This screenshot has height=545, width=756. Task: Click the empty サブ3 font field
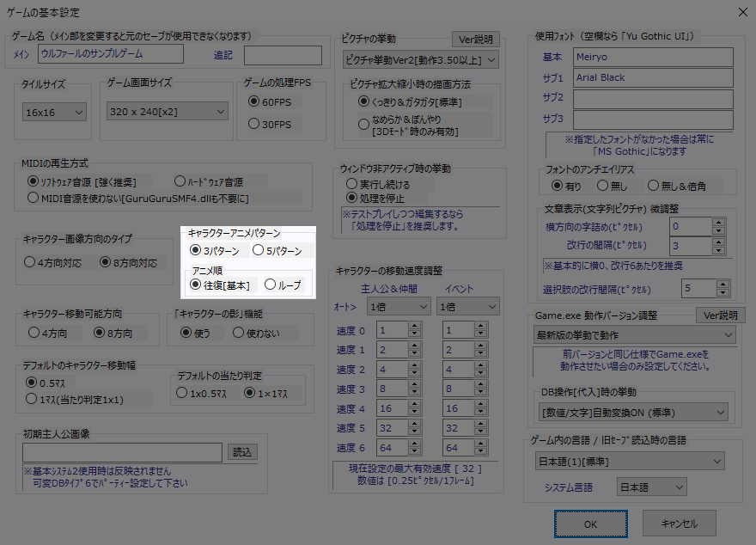pos(653,119)
